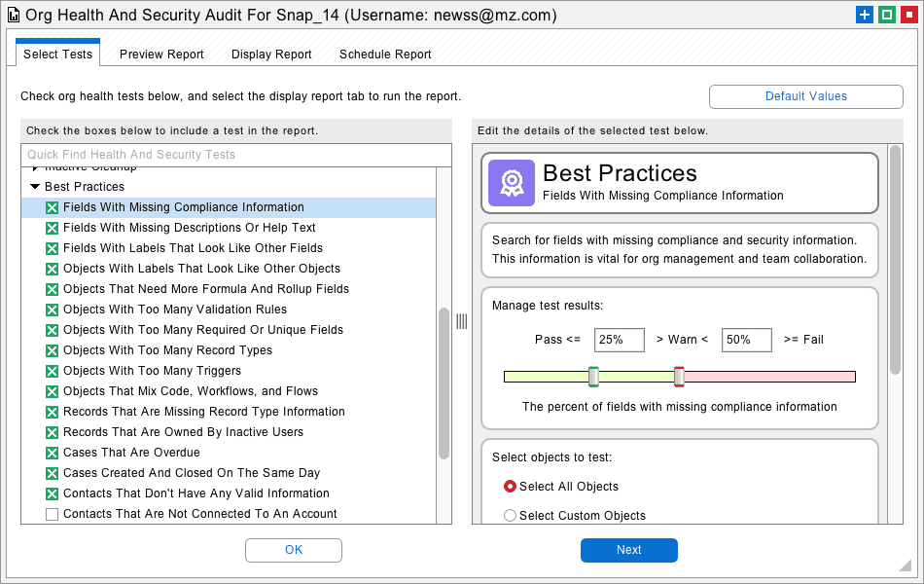Screen dimensions: 924x584
Task: Select the Best Practices tree label
Action: (x=85, y=187)
